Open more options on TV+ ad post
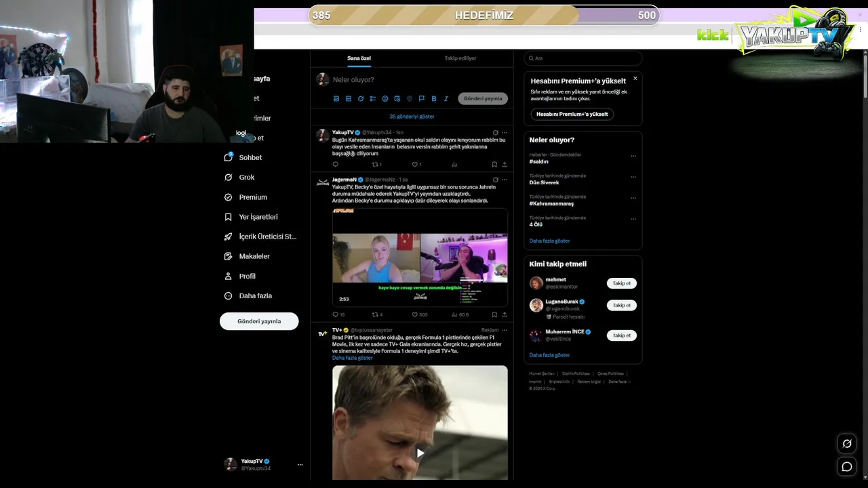Image resolution: width=868 pixels, height=488 pixels. 505,330
